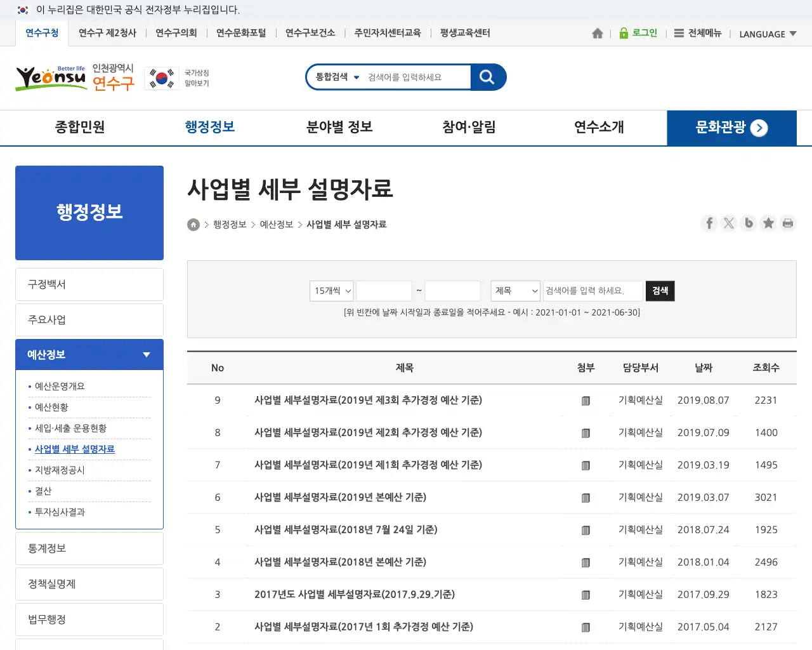The image size is (812, 650).
Task: Open attachment icon for row No. 9
Action: pyautogui.click(x=586, y=401)
